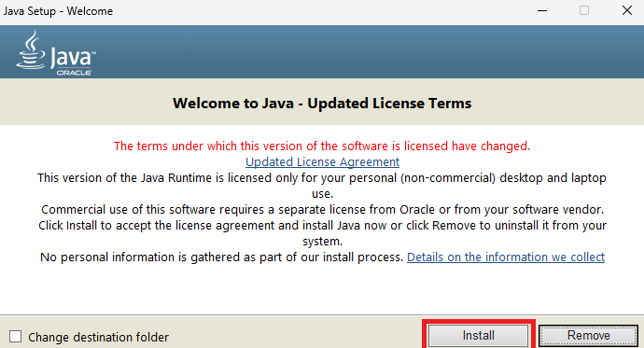Click the Remove button
The width and height of the screenshot is (644, 348).
click(x=588, y=336)
